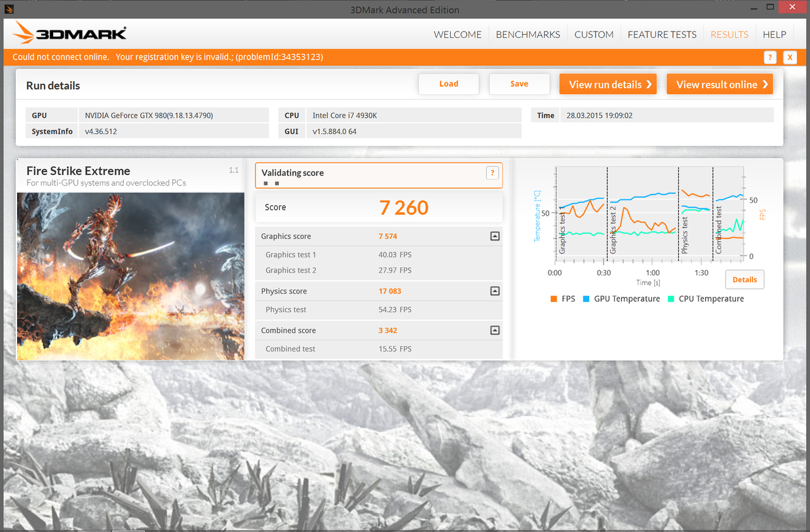Select the RESULTS tab
The width and height of the screenshot is (810, 532).
[x=729, y=34]
